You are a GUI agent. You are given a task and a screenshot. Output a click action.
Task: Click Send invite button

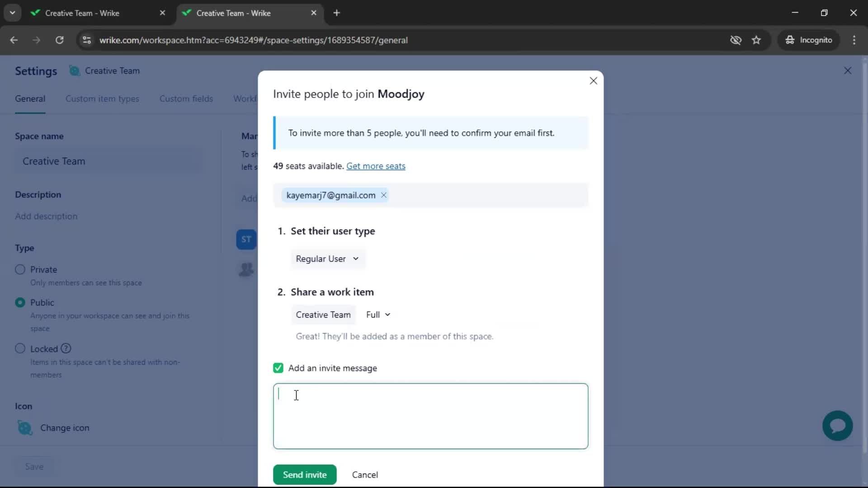point(305,474)
